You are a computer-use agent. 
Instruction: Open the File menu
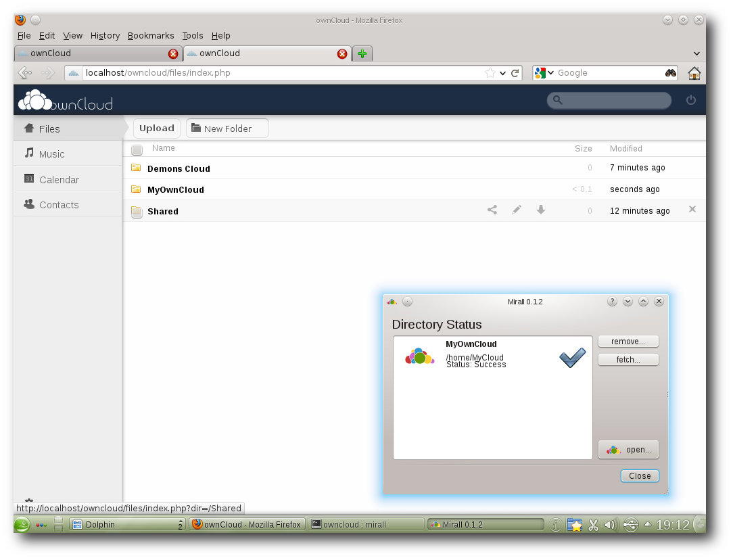click(x=24, y=36)
